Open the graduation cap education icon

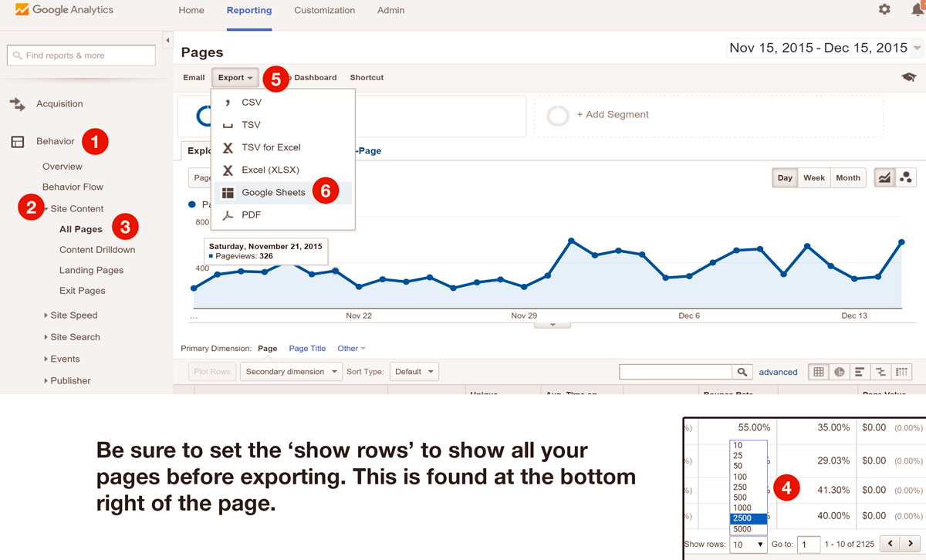click(x=908, y=77)
